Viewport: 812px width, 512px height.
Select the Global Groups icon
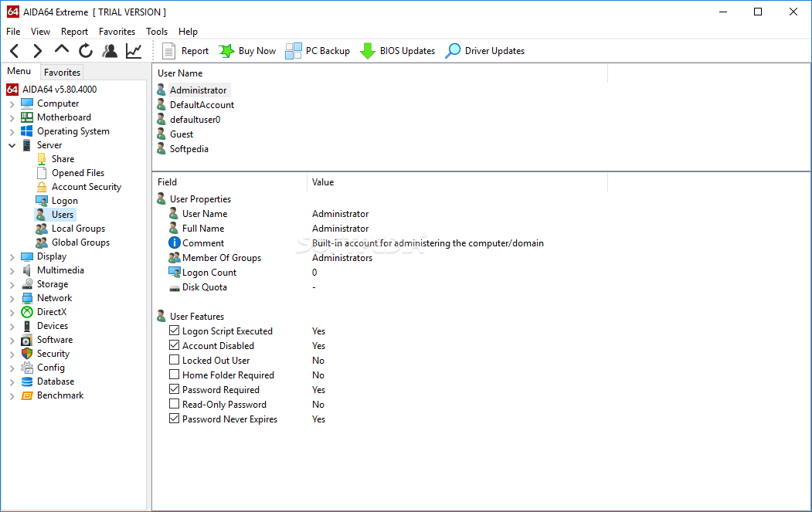coord(42,242)
